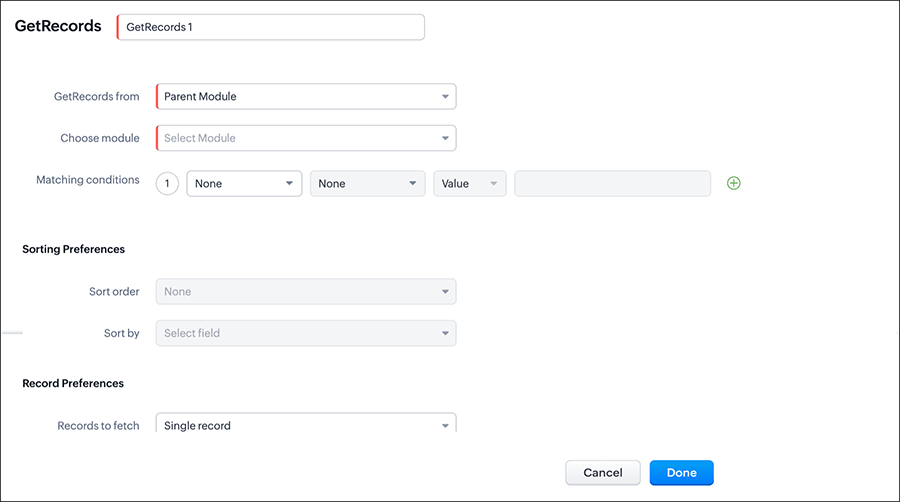Click the GetRecords 1 name field
This screenshot has width=900, height=502.
tap(270, 27)
